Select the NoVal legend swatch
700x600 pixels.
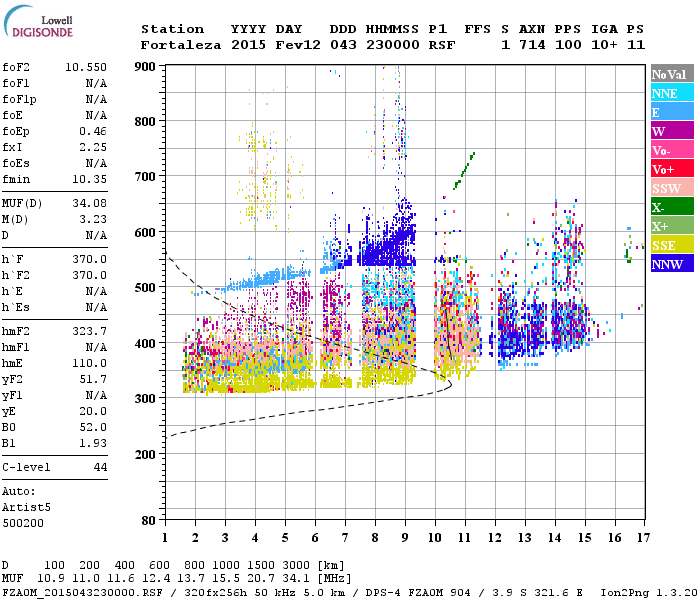(671, 74)
